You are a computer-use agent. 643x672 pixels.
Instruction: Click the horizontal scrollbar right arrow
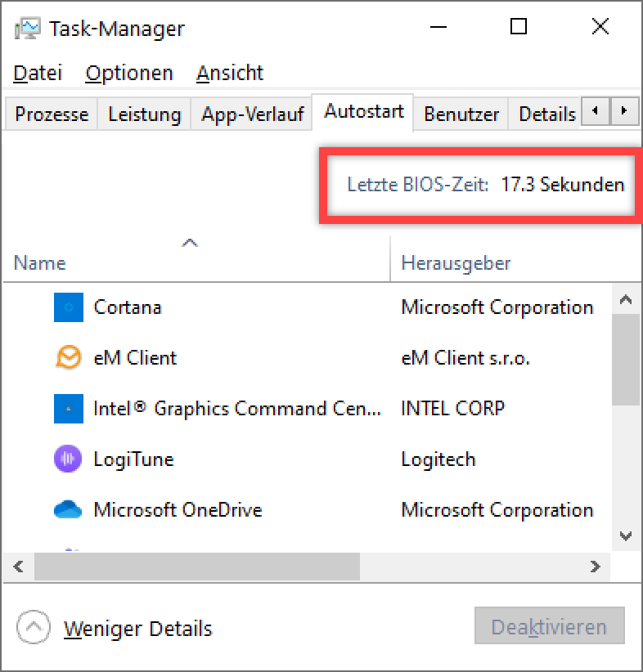tap(596, 566)
